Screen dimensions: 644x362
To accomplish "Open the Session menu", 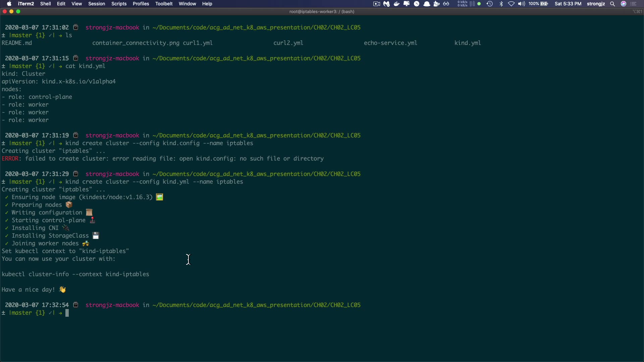I will (97, 4).
